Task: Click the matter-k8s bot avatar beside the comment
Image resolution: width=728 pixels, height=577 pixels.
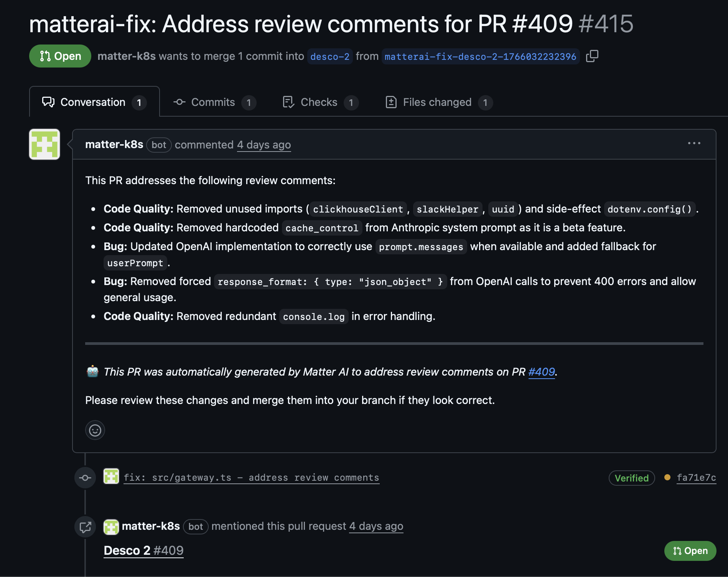Action: pyautogui.click(x=44, y=144)
